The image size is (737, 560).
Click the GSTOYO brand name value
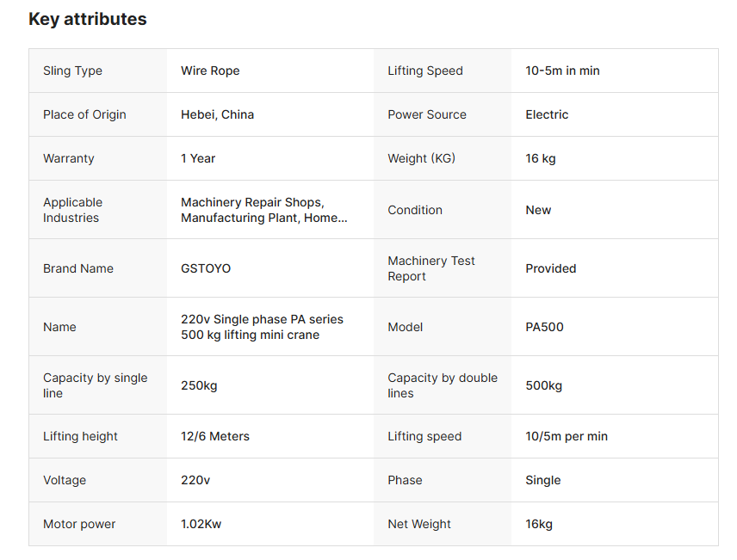pyautogui.click(x=206, y=268)
